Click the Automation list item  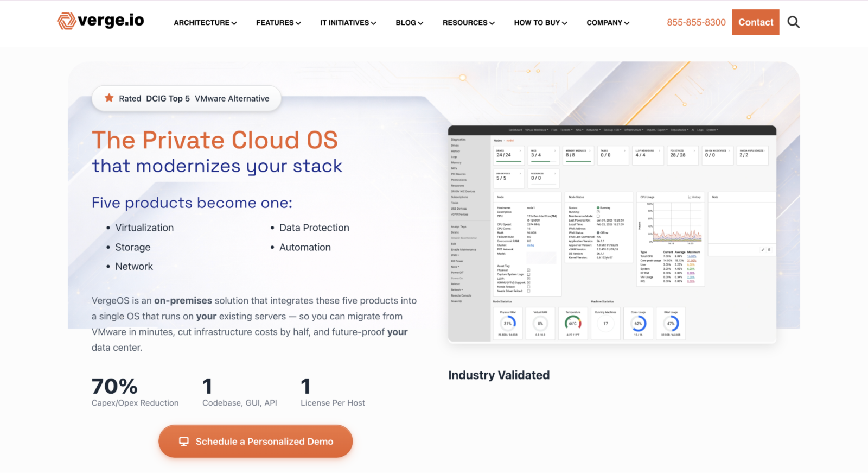pos(305,247)
